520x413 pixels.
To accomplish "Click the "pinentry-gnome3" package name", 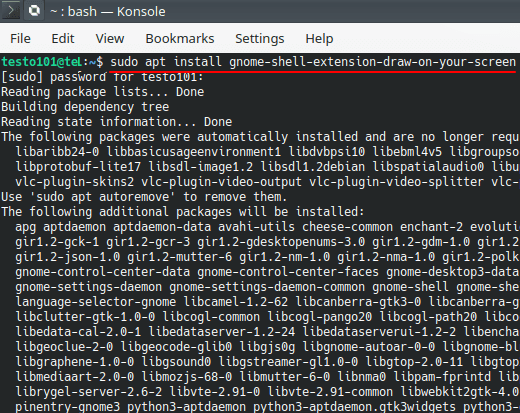I will (68, 407).
